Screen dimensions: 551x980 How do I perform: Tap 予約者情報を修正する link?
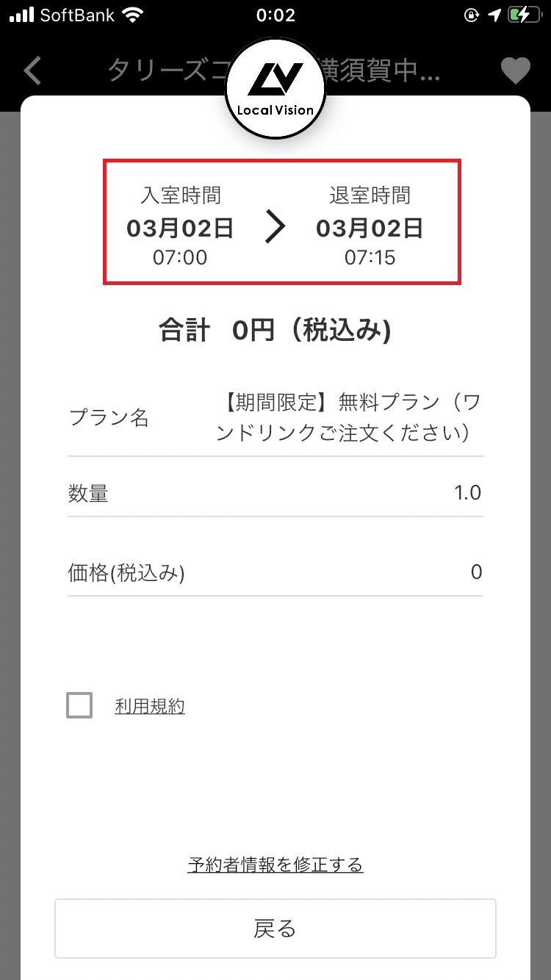[x=275, y=865]
